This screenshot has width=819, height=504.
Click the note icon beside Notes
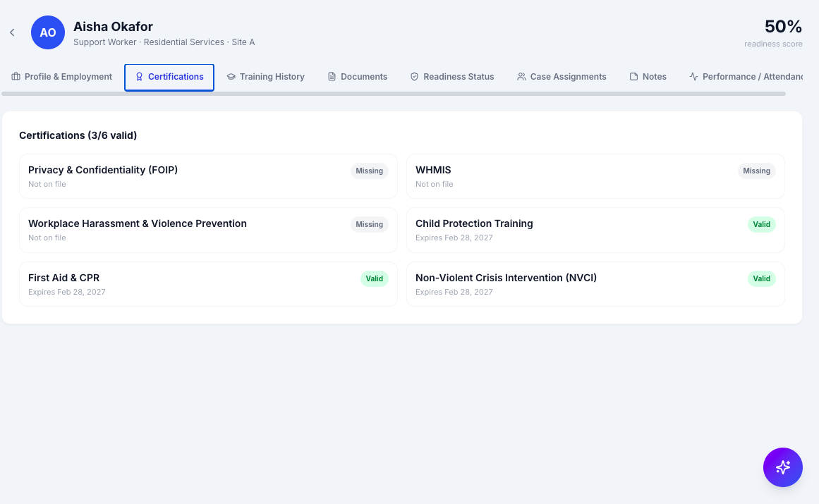(633, 77)
